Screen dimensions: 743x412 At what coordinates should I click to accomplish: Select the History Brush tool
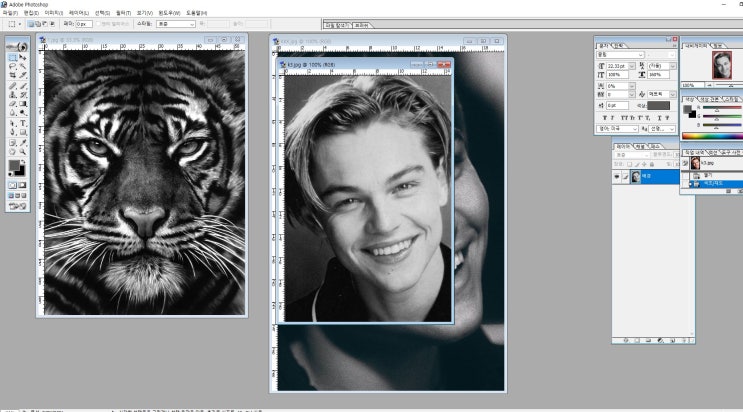[x=23, y=95]
